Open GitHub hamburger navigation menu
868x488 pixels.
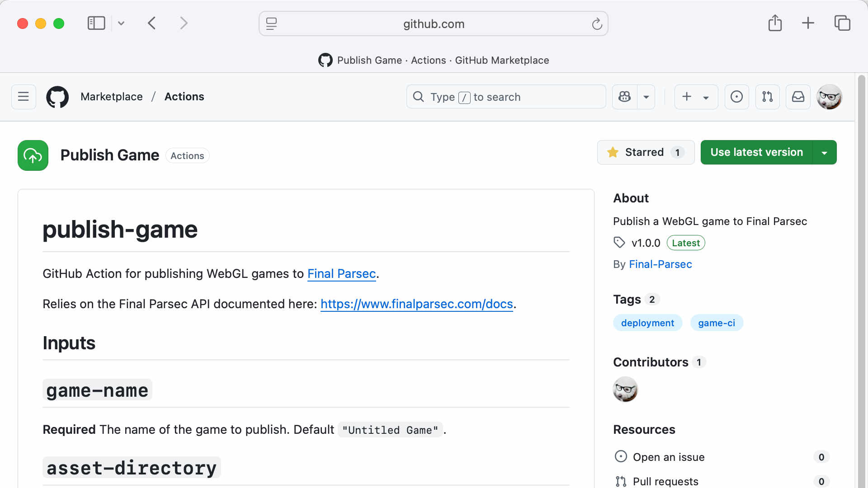tap(24, 97)
